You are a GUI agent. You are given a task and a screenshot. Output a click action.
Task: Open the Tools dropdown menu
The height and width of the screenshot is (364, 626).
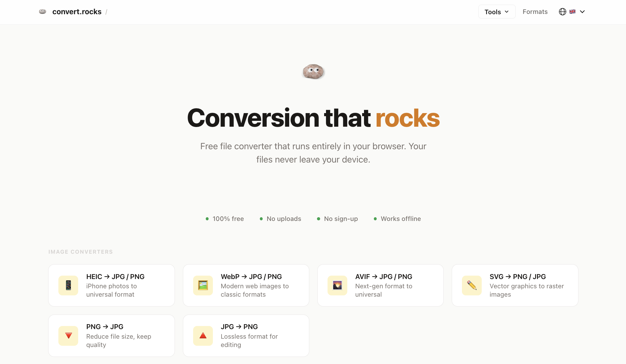[497, 12]
